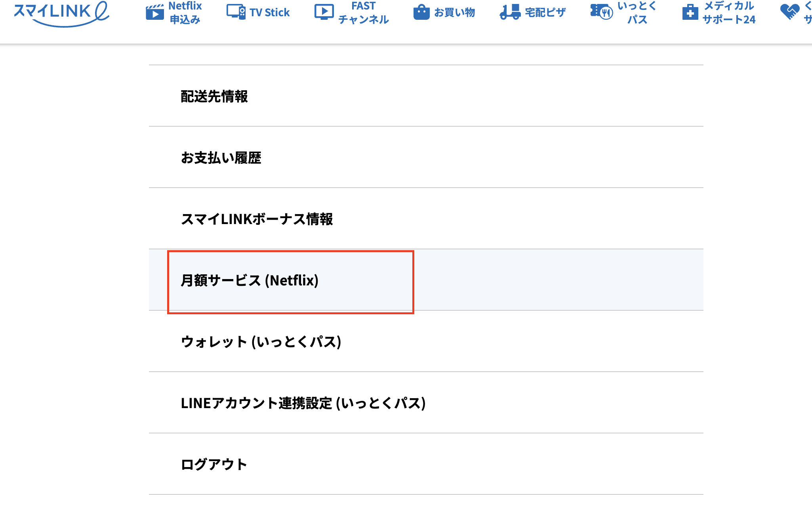Screen dimensions: 812x532
Task: Select ウォレット (いっとくパス) item
Action: [261, 342]
